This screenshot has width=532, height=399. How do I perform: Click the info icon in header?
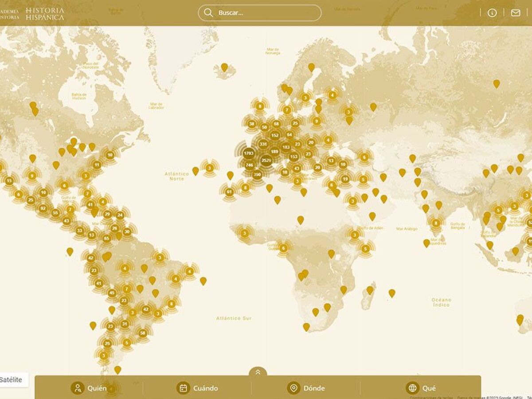[x=492, y=13]
